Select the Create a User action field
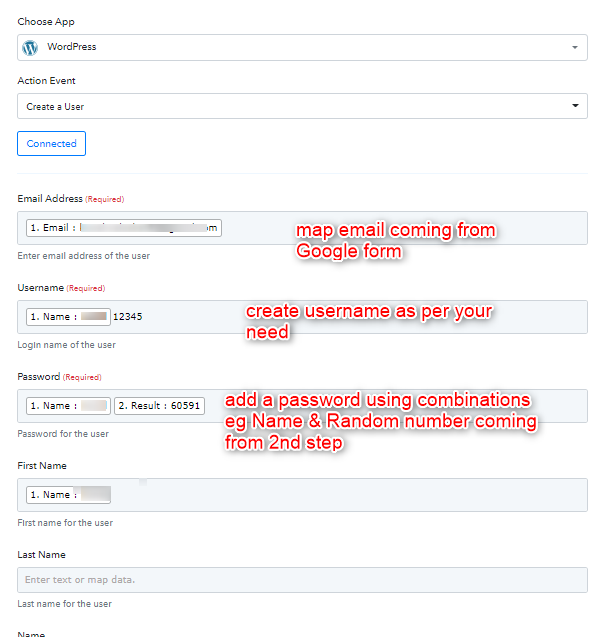 click(302, 106)
